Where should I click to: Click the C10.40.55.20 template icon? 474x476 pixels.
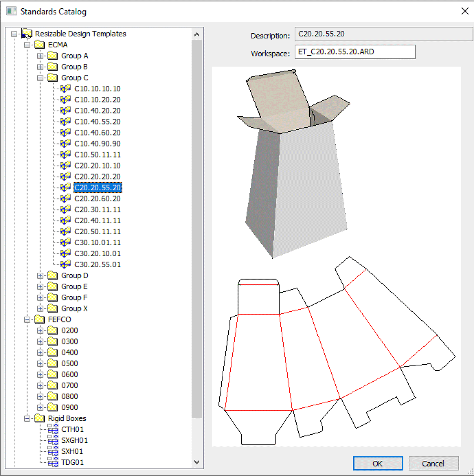[x=65, y=121]
